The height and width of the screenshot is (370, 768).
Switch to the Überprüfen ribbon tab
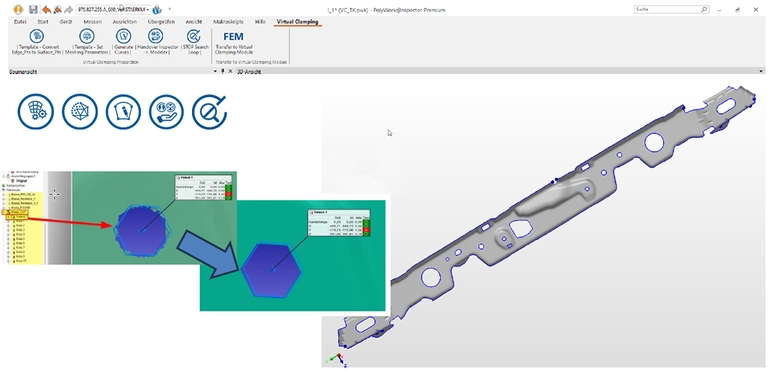(x=161, y=22)
